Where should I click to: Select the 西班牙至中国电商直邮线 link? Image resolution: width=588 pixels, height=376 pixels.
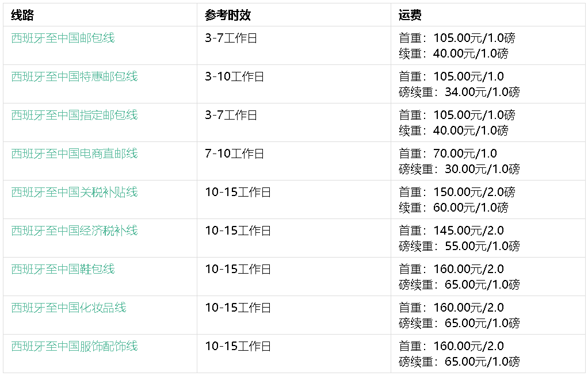click(74, 154)
